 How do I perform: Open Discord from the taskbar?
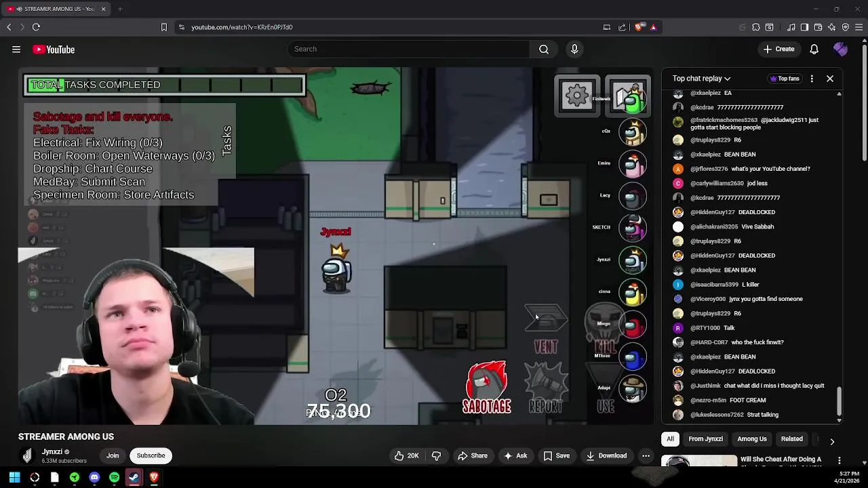click(94, 477)
